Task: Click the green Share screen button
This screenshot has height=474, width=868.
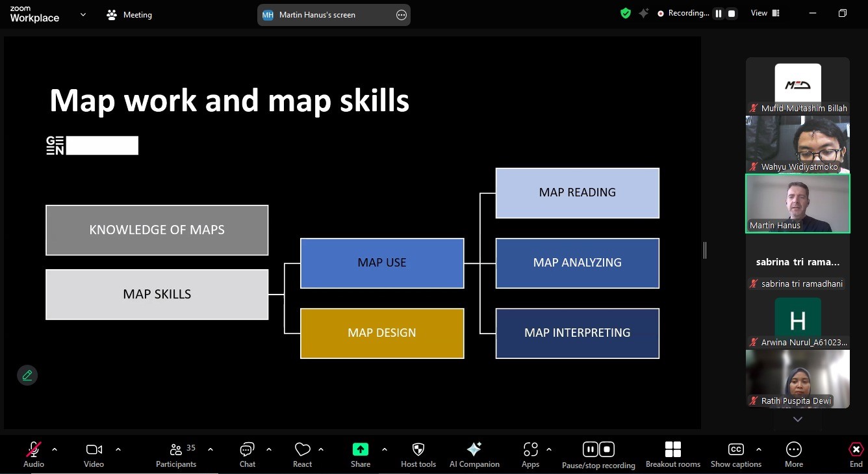Action: point(361,454)
